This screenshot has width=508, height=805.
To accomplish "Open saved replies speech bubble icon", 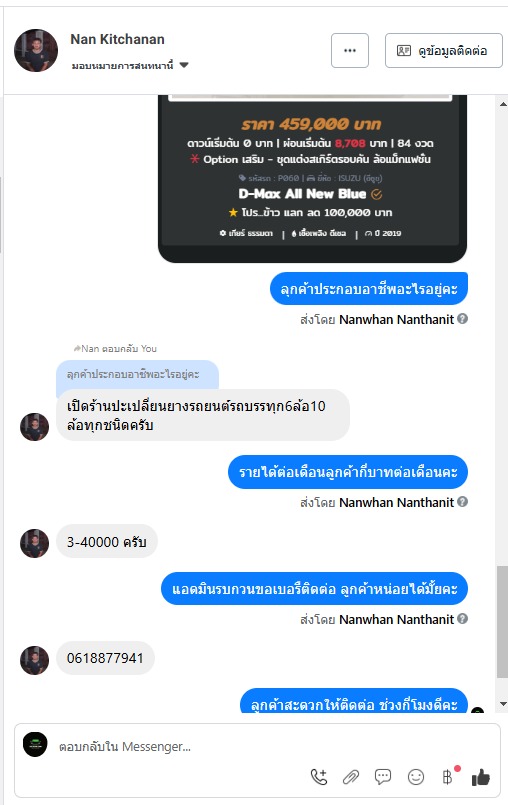I will 383,777.
